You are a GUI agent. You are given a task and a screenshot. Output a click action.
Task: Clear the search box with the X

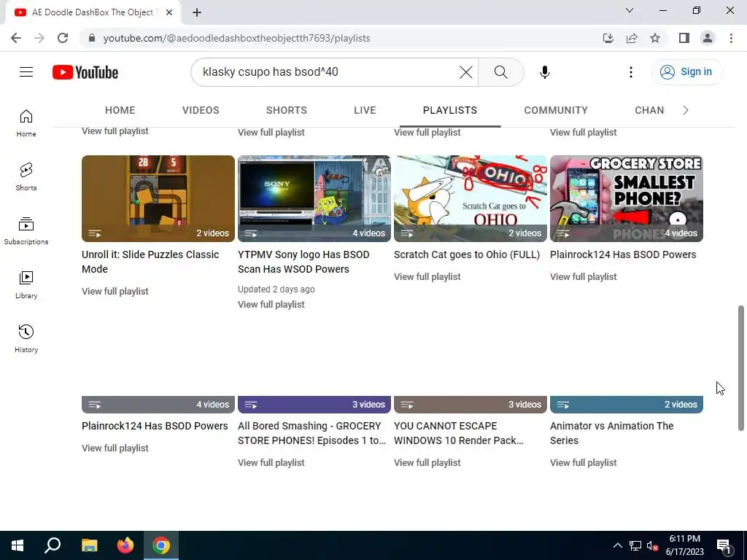(466, 72)
